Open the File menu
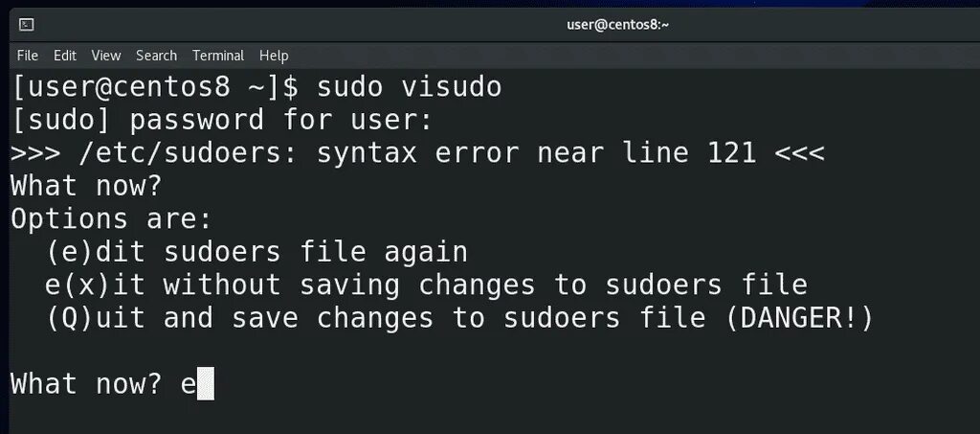The width and height of the screenshot is (980, 434). [x=28, y=56]
